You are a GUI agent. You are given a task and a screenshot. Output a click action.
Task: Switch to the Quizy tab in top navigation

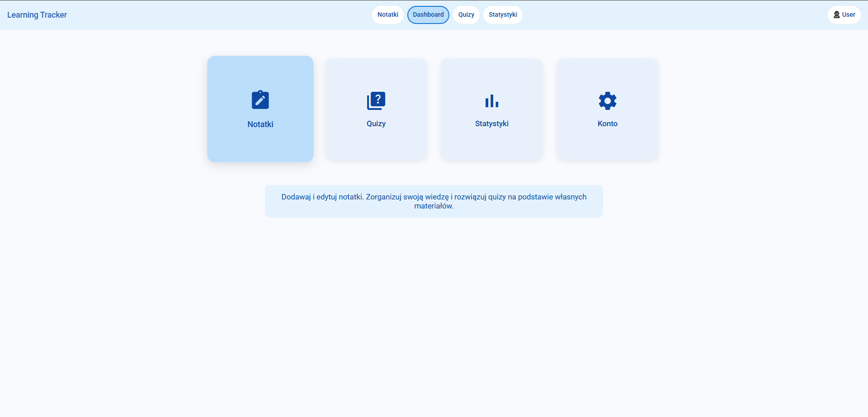(x=466, y=15)
